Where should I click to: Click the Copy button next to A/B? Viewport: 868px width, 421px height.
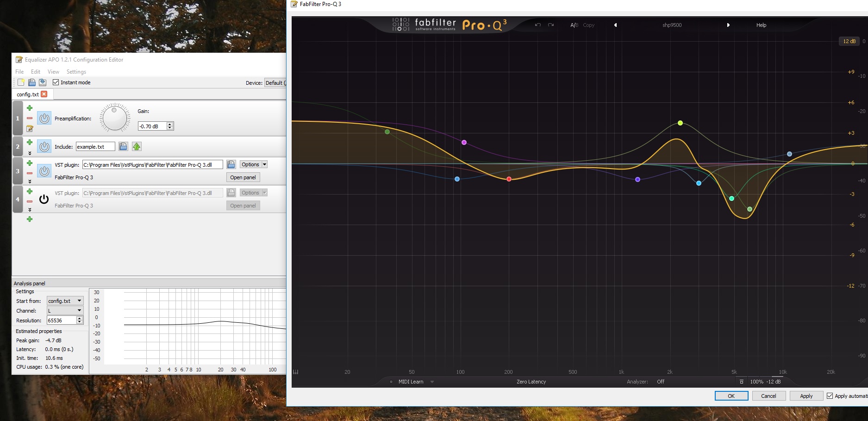coord(589,25)
